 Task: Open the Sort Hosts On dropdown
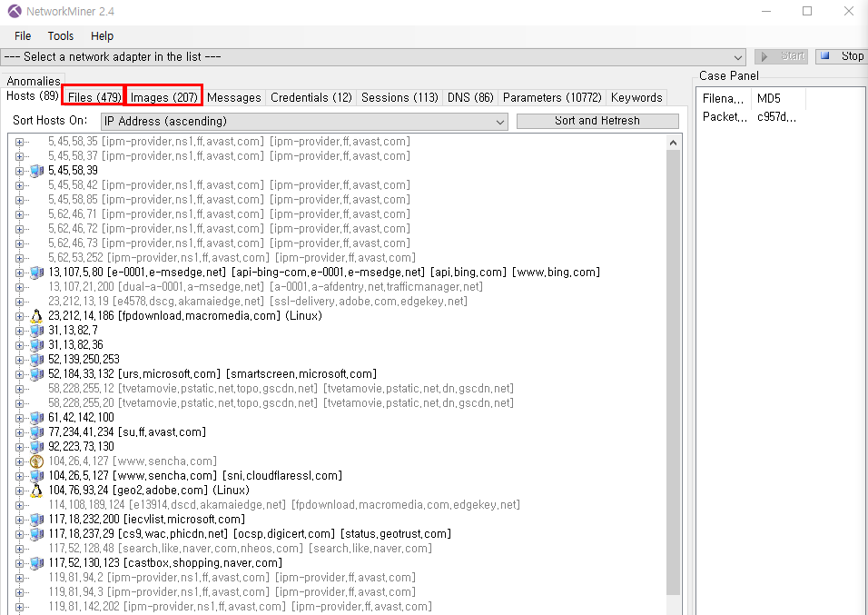click(x=500, y=122)
